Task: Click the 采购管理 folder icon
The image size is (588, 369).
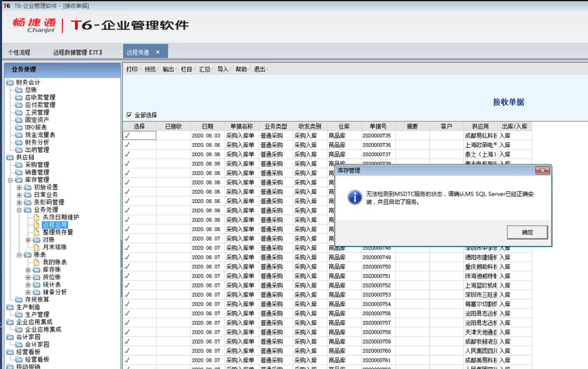Action: click(19, 165)
